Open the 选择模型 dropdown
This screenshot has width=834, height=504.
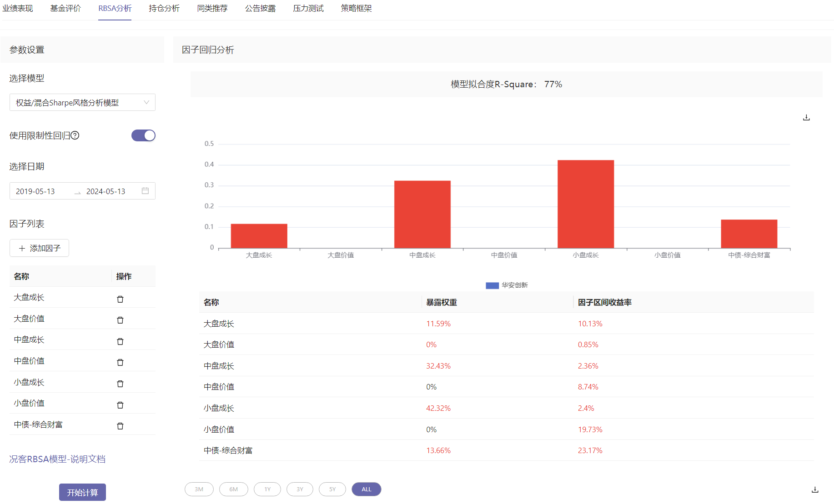[82, 103]
